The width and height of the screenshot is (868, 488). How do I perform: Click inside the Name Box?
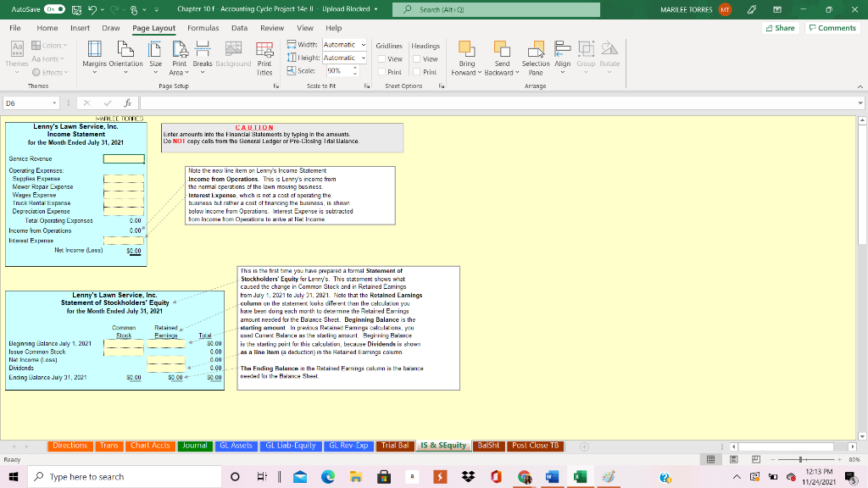(x=25, y=101)
